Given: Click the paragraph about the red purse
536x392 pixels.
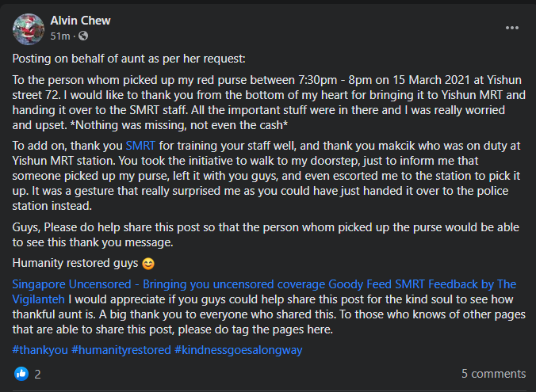Looking at the screenshot, I should [x=269, y=102].
